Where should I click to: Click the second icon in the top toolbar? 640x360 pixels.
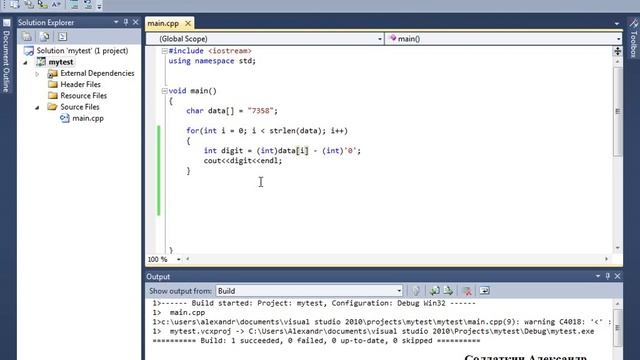coord(29,4)
